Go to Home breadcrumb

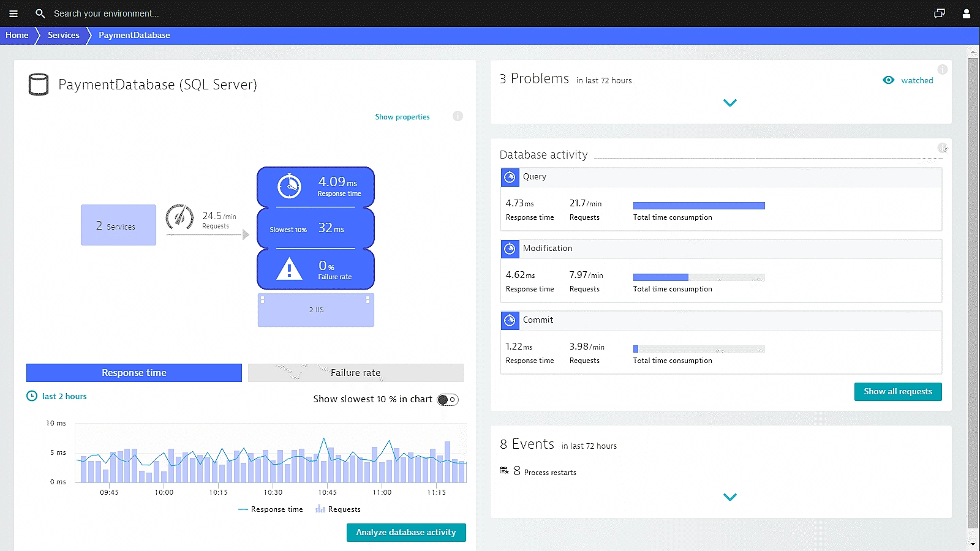17,36
